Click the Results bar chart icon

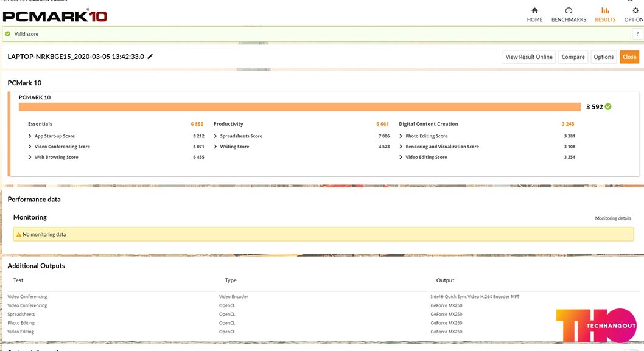click(x=605, y=10)
